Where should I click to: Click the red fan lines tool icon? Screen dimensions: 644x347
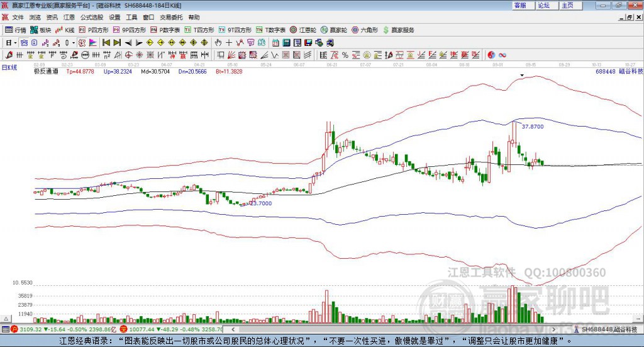click(x=231, y=55)
